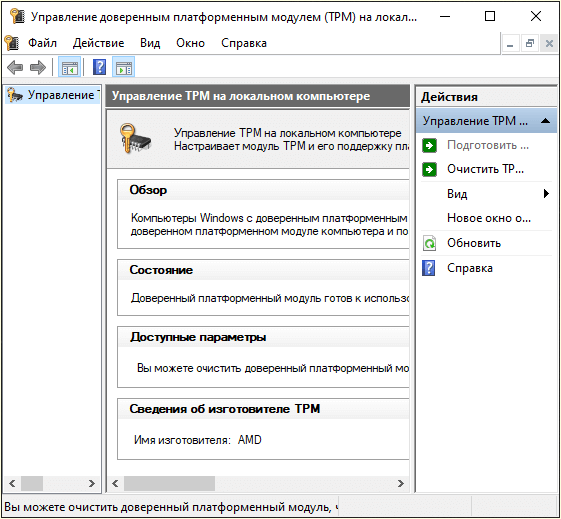The width and height of the screenshot is (561, 519).
Task: Click Новое окно о... action
Action: (x=489, y=218)
